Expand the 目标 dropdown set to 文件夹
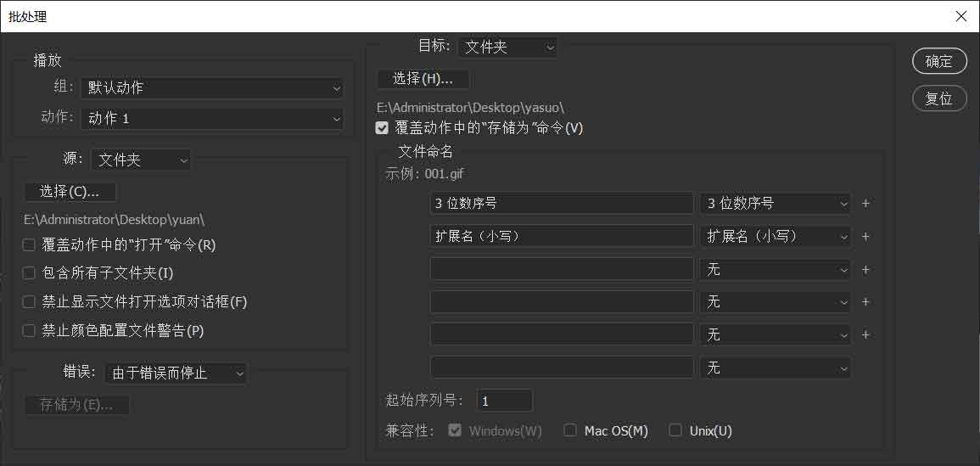Viewport: 980px width, 466px height. click(x=507, y=48)
